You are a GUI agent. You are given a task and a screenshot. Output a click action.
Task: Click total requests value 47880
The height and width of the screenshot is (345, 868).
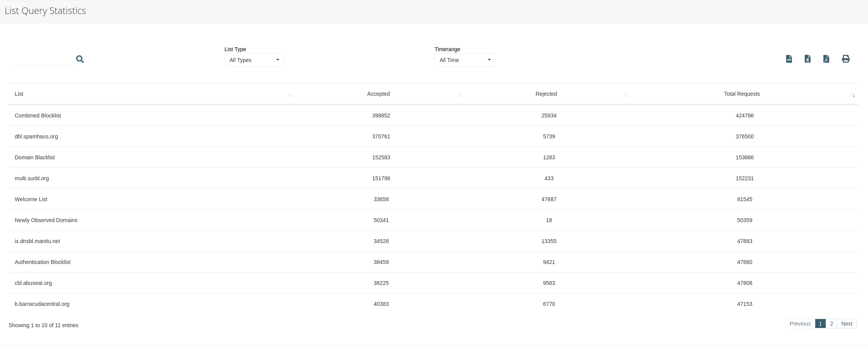pos(745,262)
